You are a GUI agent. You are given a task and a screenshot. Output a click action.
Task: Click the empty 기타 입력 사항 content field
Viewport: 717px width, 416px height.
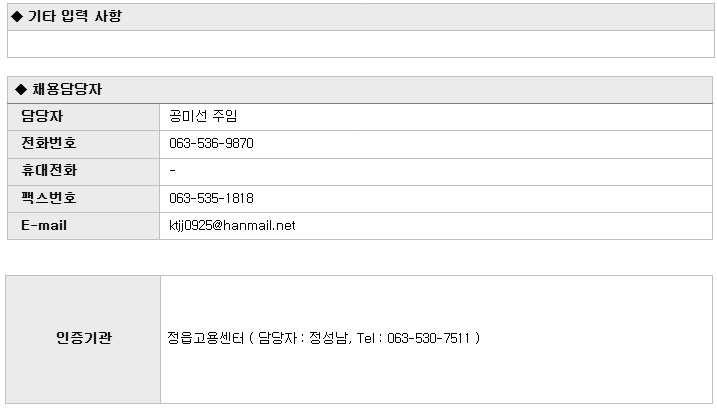click(361, 44)
